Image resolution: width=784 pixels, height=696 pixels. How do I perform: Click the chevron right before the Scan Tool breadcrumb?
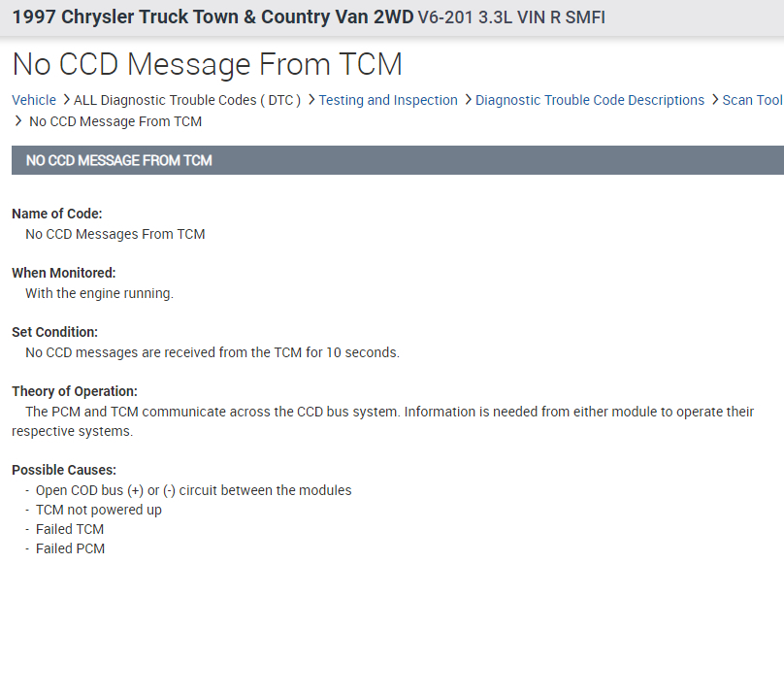tap(714, 100)
